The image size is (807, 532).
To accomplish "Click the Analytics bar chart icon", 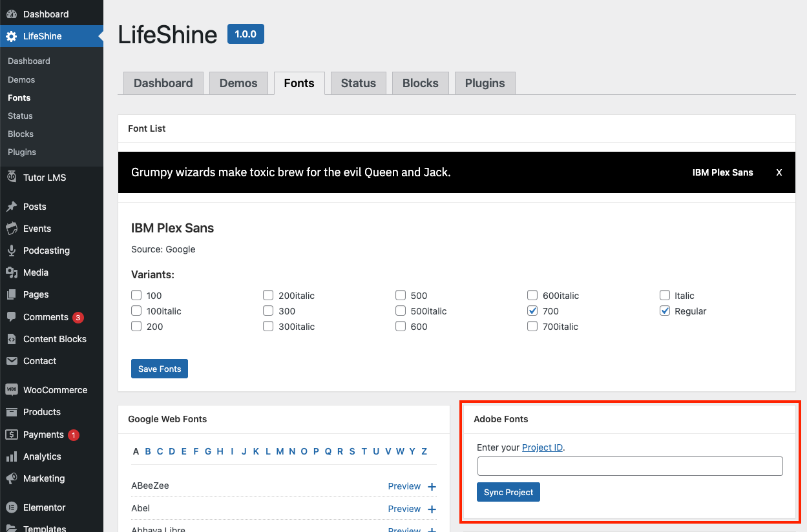I will click(12, 456).
